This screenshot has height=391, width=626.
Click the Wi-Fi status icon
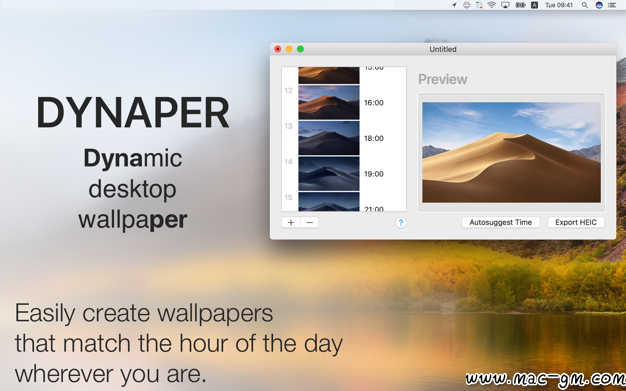click(x=492, y=5)
